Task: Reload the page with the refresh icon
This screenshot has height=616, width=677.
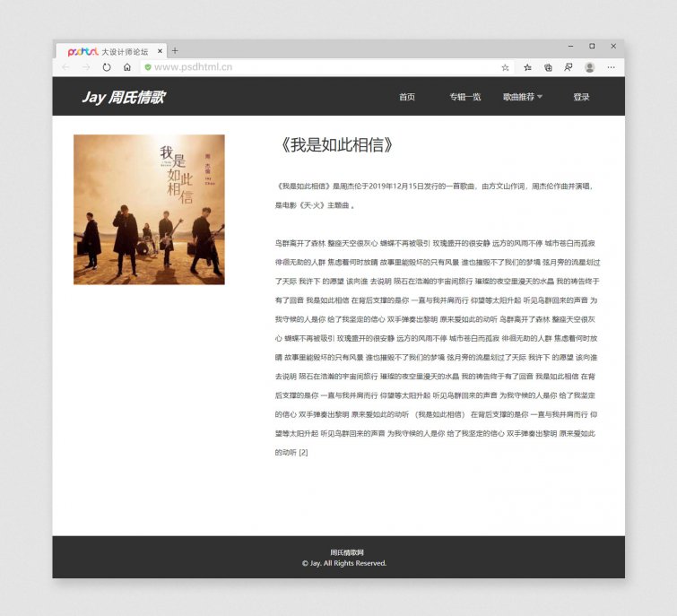Action: (107, 67)
